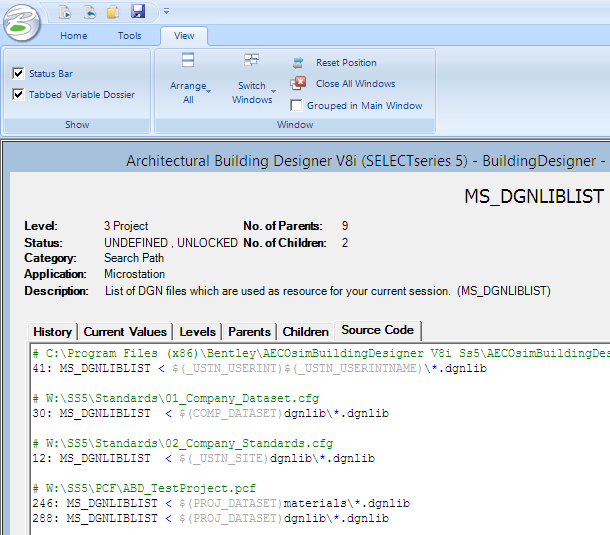The height and width of the screenshot is (535, 610).
Task: Click the Program Files comment line in source
Action: [x=321, y=353]
